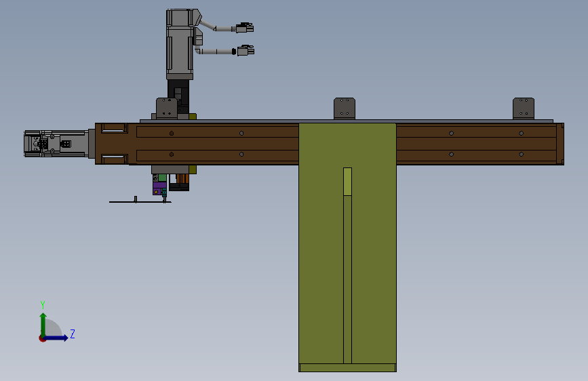Select the black coupling housing below servo motor
Image resolution: width=588 pixels, height=381 pixels.
coord(178,96)
